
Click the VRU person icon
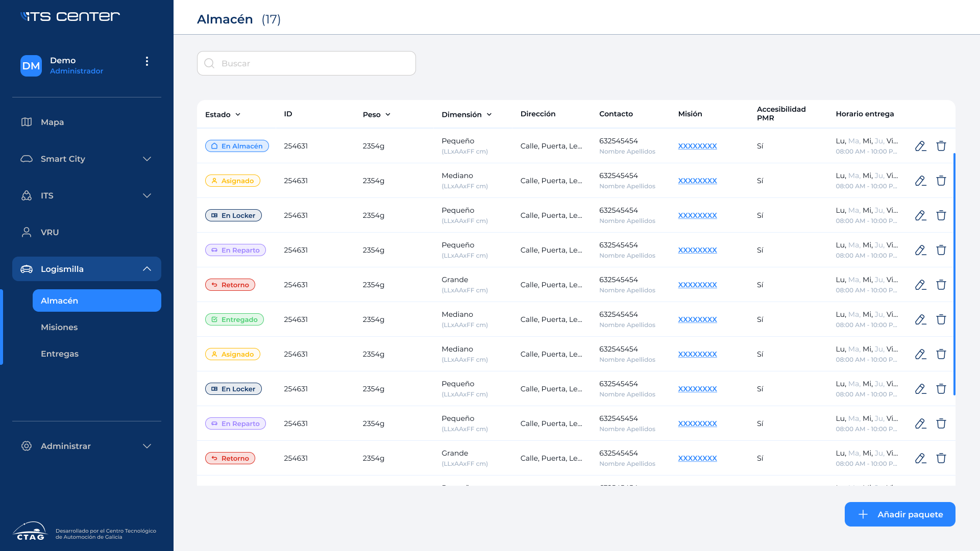click(x=27, y=232)
